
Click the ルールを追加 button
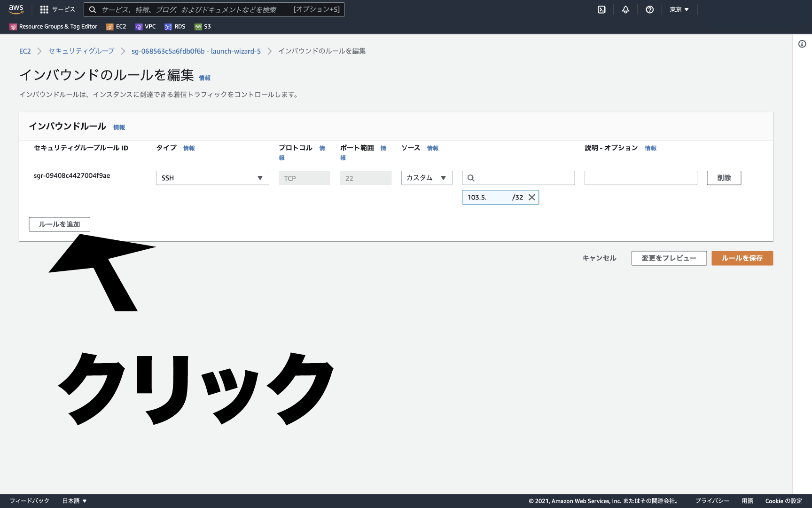[x=60, y=224]
